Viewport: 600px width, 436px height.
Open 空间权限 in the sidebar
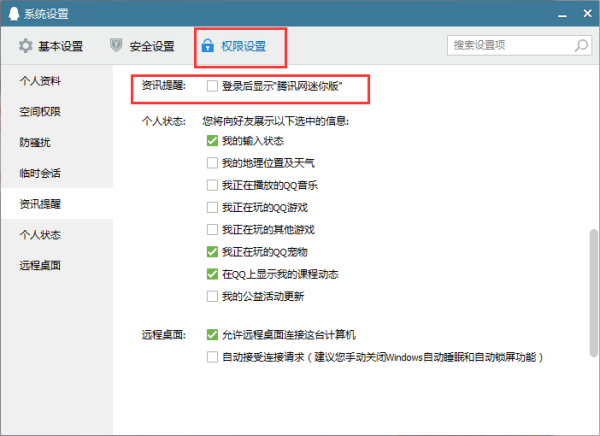[40, 111]
